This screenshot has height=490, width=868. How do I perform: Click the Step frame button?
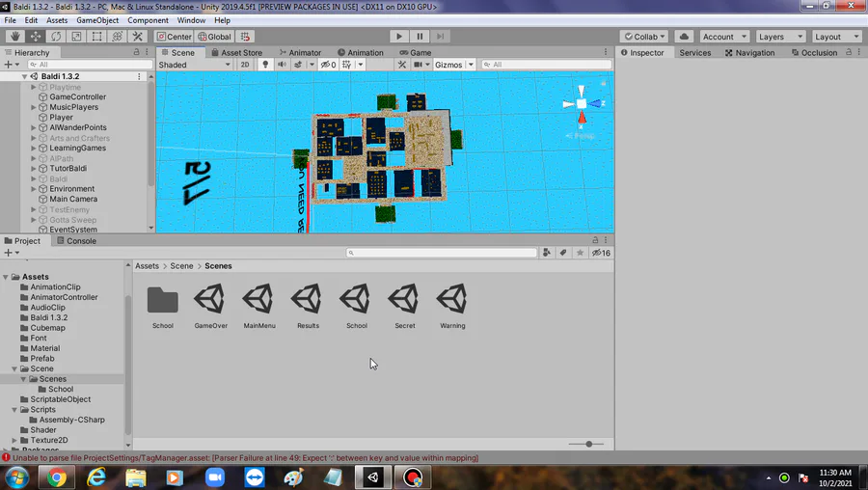[440, 37]
